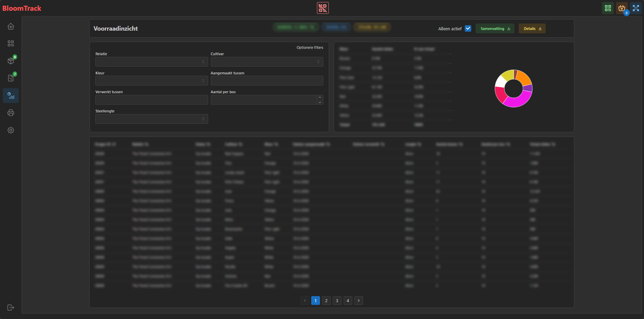Image resolution: width=644 pixels, height=319 pixels.
Task: Open the shopping basket icon
Action: tap(622, 8)
